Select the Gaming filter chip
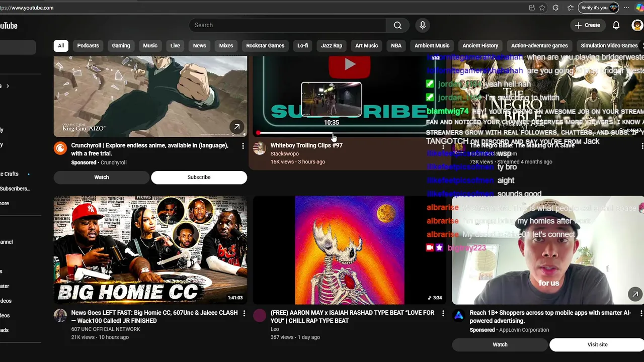Viewport: 644px width, 362px height. (x=121, y=46)
